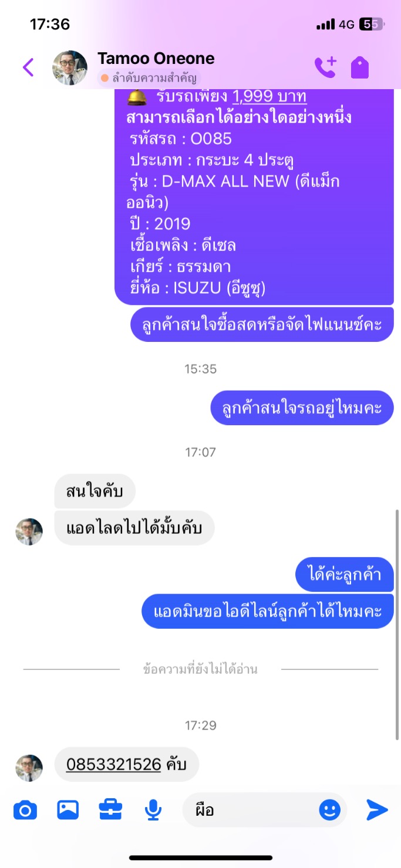Screen dimensions: 401x868
Task: Open the emoji smiley picker
Action: (329, 811)
